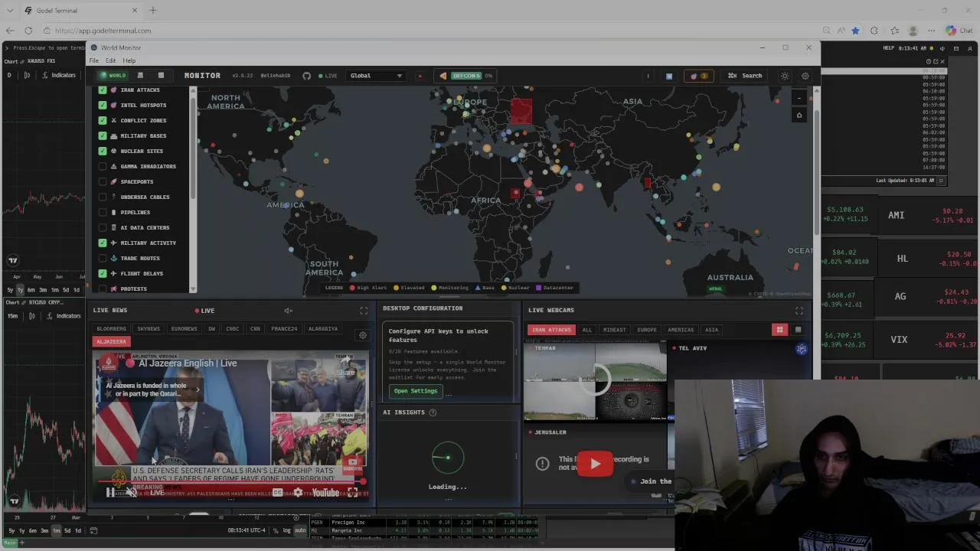The image size is (980, 551).
Task: Open the Help menu in World Monitor
Action: tap(129, 60)
